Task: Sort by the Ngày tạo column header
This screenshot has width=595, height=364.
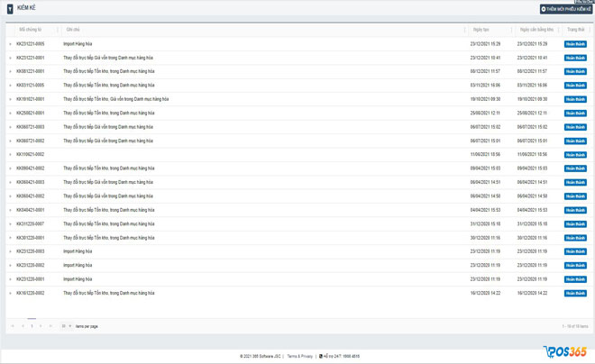Action: [481, 30]
